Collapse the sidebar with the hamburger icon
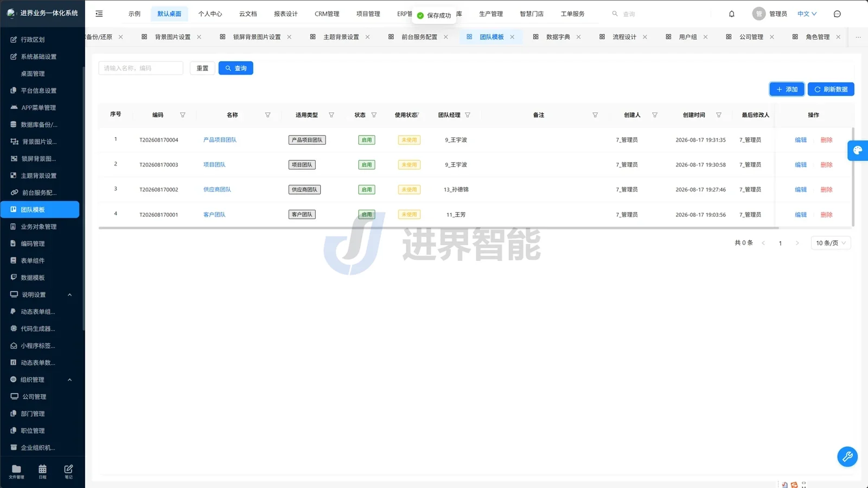This screenshot has width=868, height=488. (x=99, y=14)
